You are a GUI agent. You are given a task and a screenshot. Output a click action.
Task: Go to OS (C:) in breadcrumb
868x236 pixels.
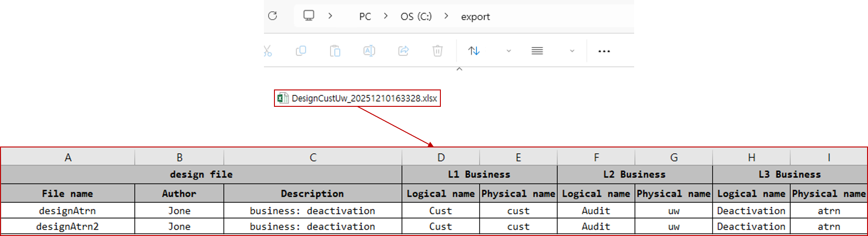(416, 16)
